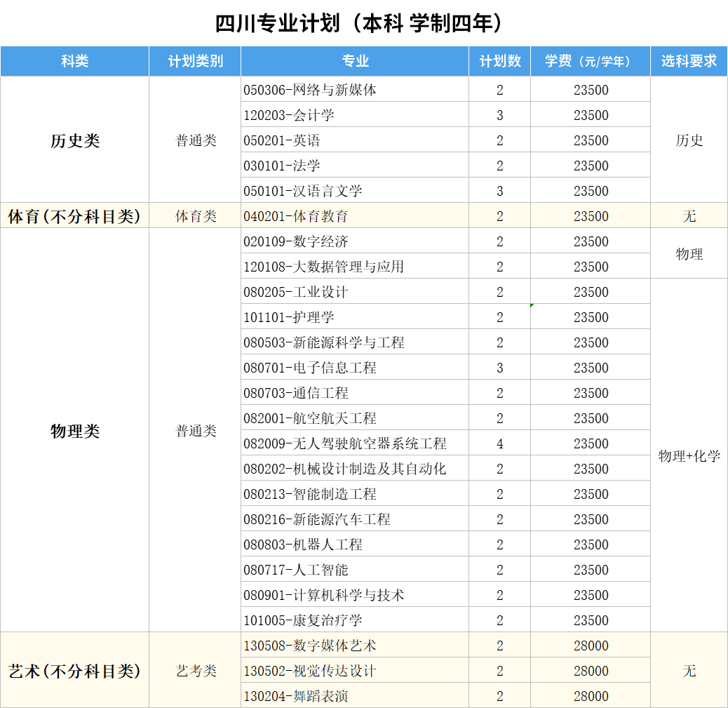
Task: Click the 130204-舞蹈表演 cell
Action: [x=296, y=696]
